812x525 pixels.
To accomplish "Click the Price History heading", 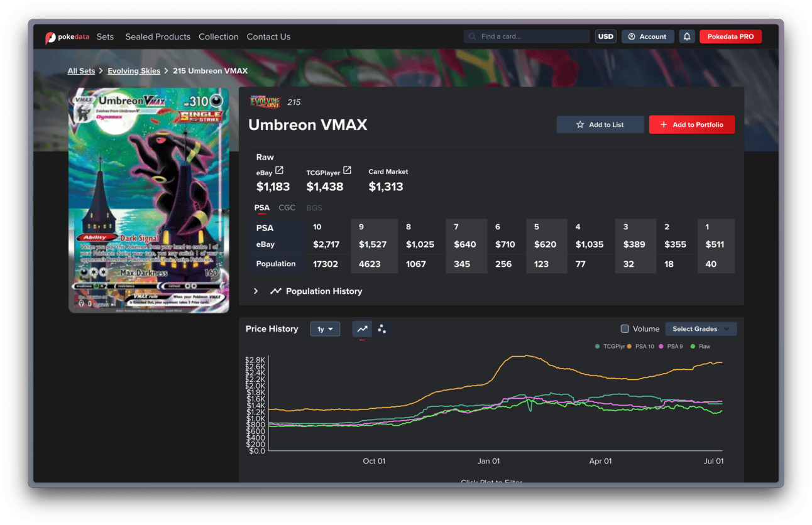I will tap(272, 329).
